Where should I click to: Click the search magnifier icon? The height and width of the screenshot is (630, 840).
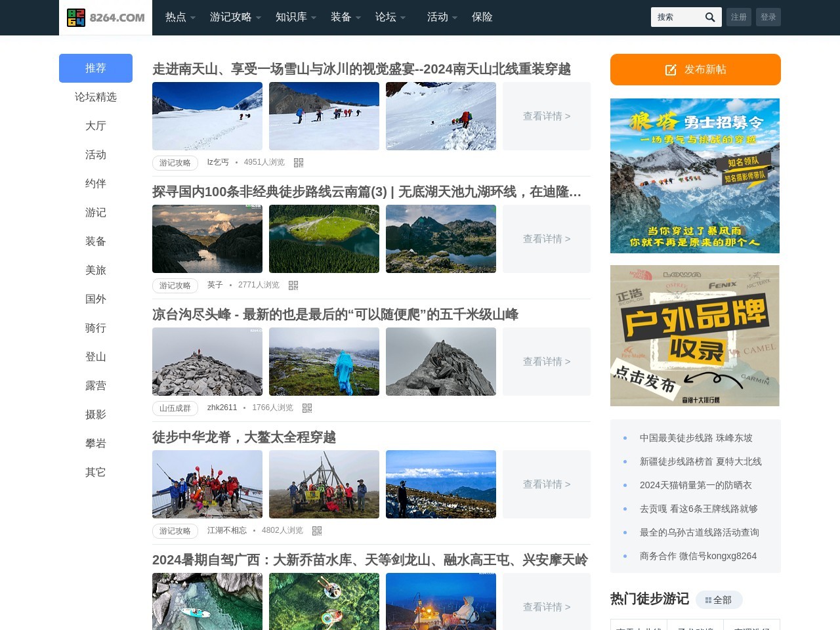point(709,17)
